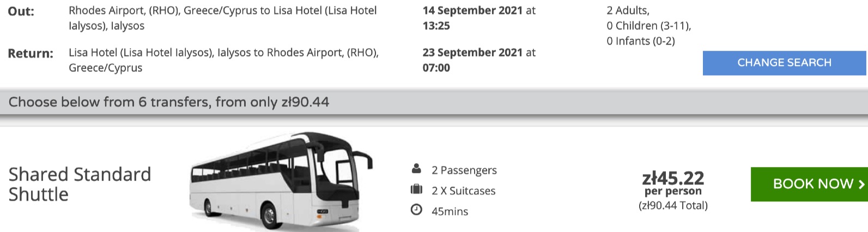
Task: Click the 45mins duration label
Action: [x=450, y=211]
